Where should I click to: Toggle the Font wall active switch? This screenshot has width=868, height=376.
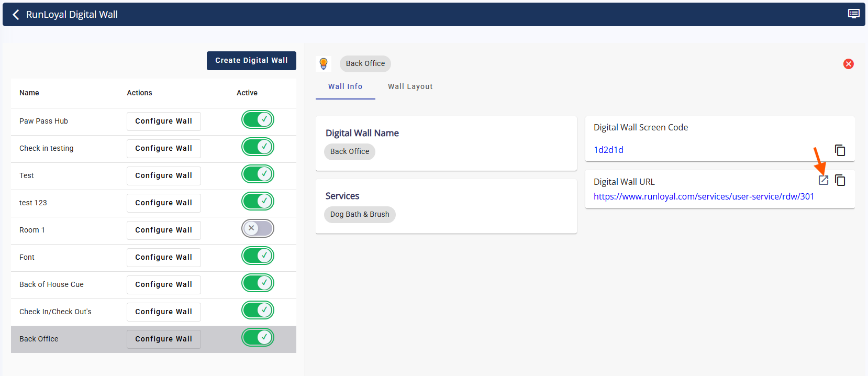tap(258, 256)
